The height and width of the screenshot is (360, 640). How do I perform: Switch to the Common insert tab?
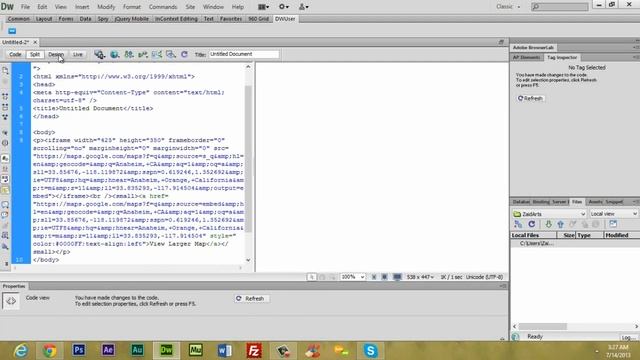18,19
